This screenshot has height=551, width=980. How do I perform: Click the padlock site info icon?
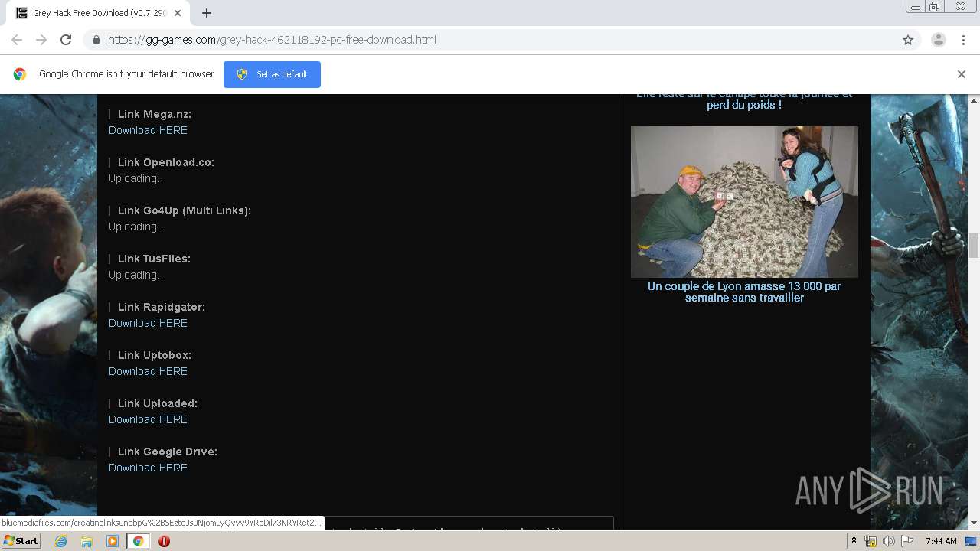click(x=96, y=40)
